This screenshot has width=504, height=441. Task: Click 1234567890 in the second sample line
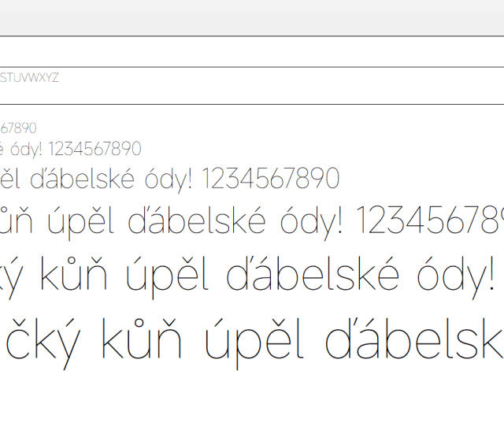click(94, 149)
